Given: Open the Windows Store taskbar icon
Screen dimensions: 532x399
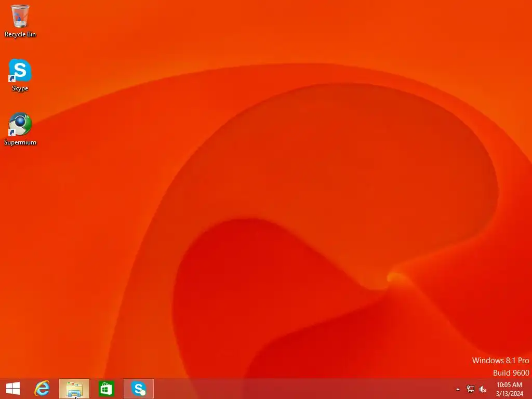Looking at the screenshot, I should [106, 389].
